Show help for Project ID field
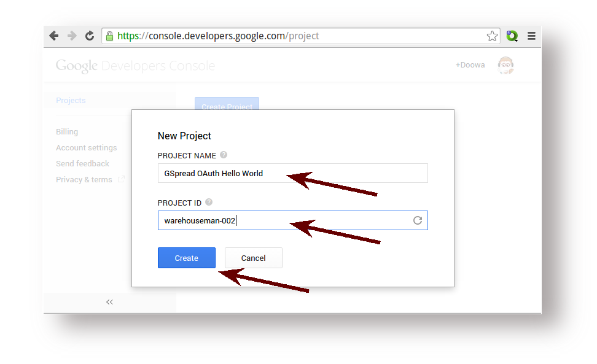The image size is (597, 364). click(209, 202)
